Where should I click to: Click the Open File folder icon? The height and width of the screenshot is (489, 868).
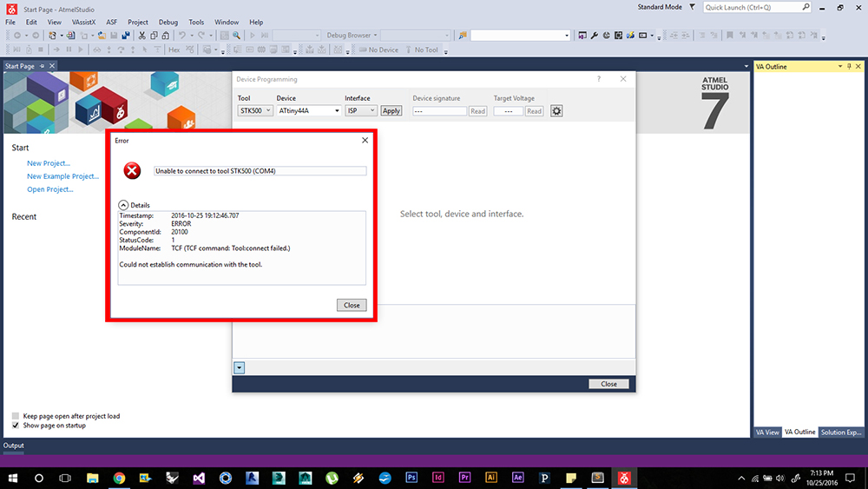[x=102, y=36]
